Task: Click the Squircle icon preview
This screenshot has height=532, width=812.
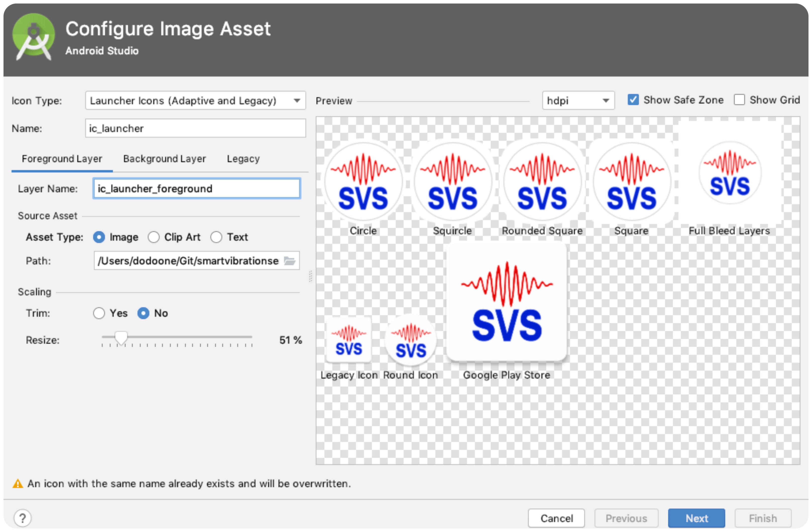Action: point(453,182)
